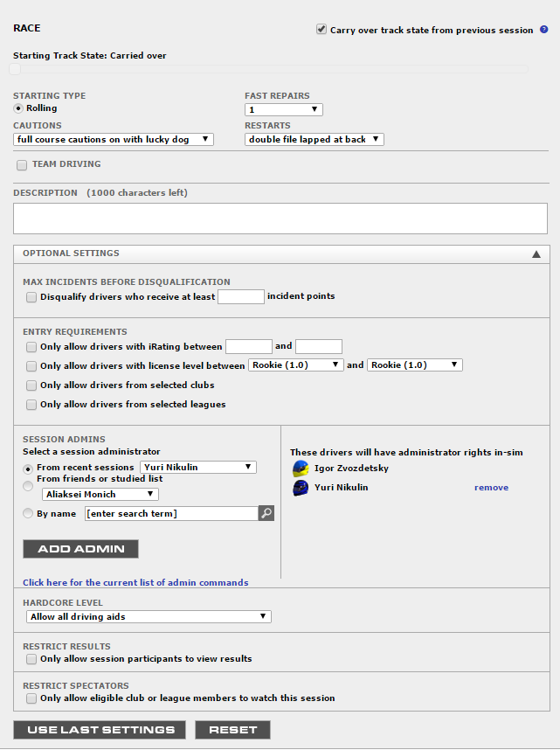Enable disqualify drivers by incident points

(x=31, y=296)
